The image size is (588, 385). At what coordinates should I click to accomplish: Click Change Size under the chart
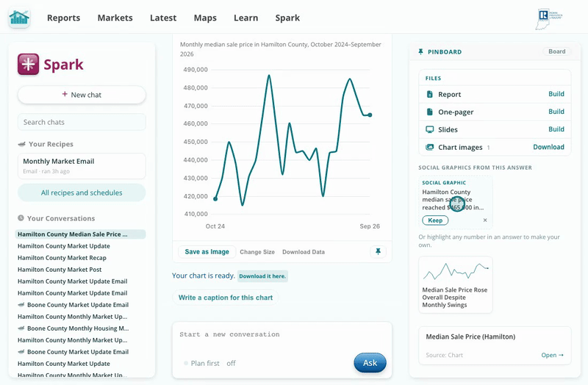pos(257,252)
